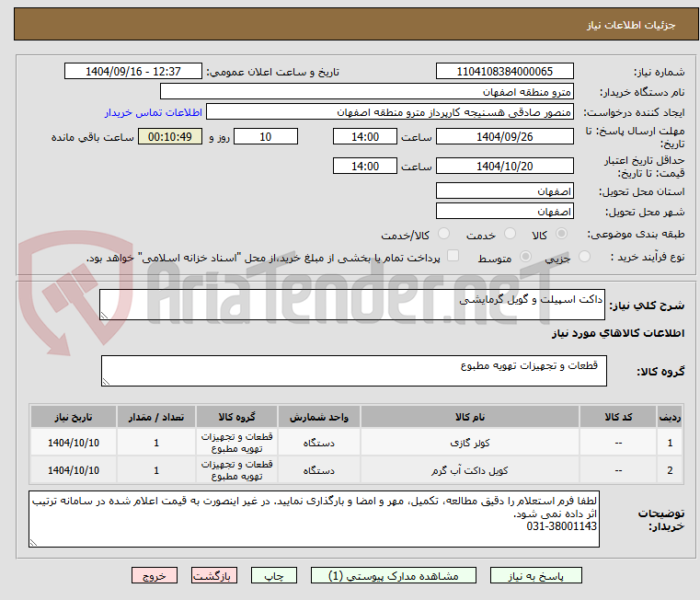Image resolution: width=700 pixels, height=600 pixels.
Task: Click delivery province field اصفهان
Action: click(x=504, y=191)
